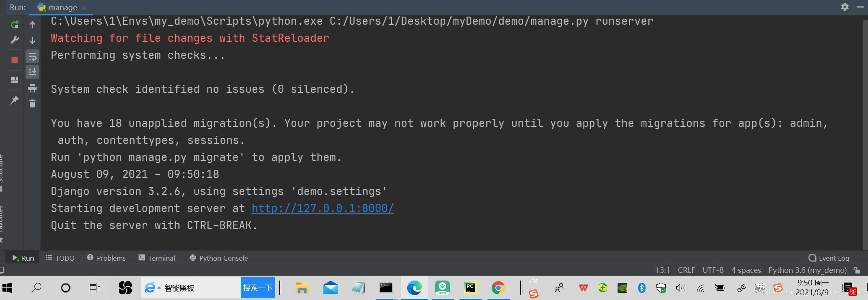This screenshot has height=300, width=868.
Task: Open File Explorer from taskbar
Action: click(x=302, y=288)
